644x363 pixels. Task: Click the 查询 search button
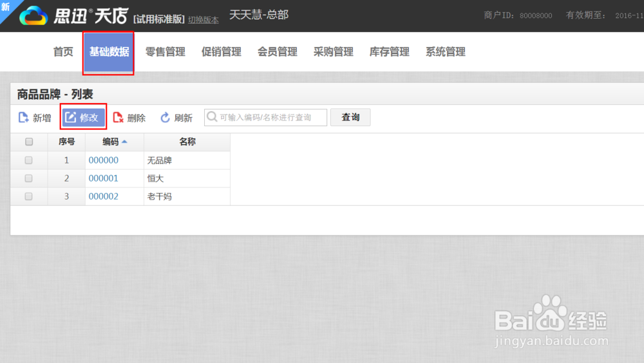point(350,117)
